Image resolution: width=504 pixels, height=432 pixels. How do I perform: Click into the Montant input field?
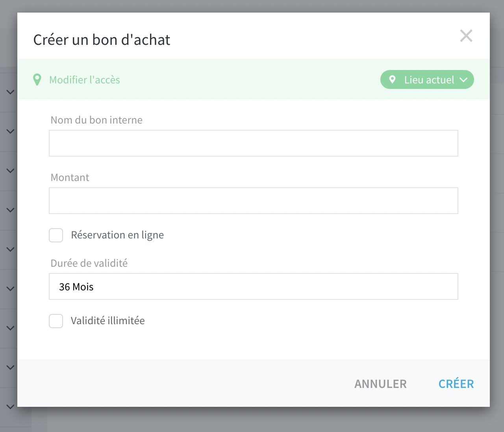[x=254, y=201]
